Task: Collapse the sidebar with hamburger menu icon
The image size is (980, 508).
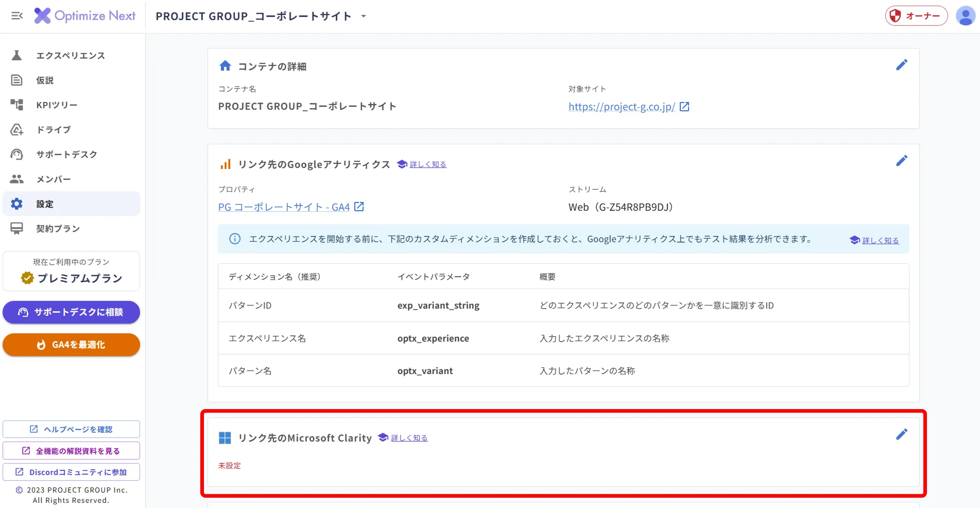Action: pos(17,16)
